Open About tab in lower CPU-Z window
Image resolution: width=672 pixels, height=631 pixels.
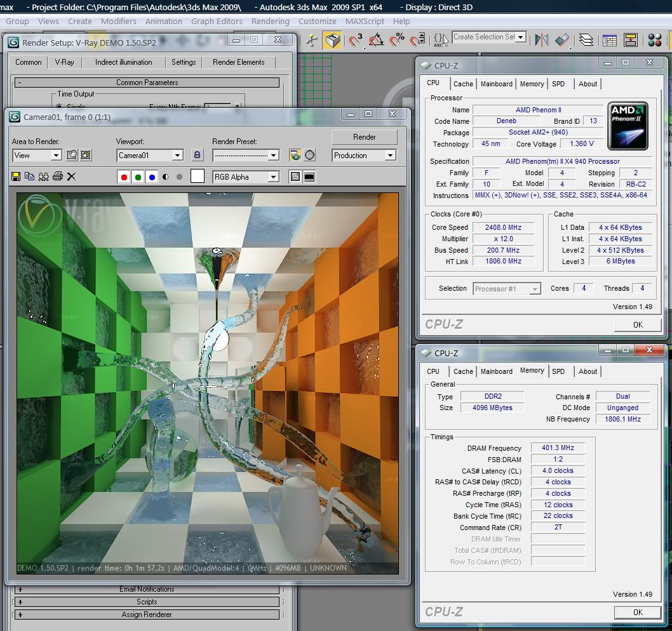pyautogui.click(x=588, y=371)
